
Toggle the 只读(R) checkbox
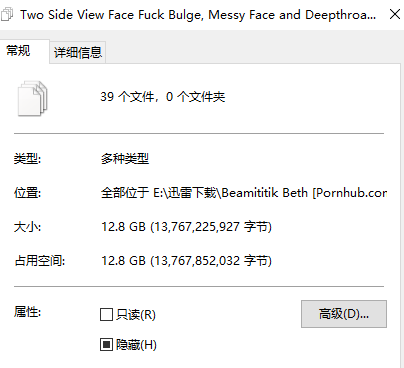coord(106,314)
